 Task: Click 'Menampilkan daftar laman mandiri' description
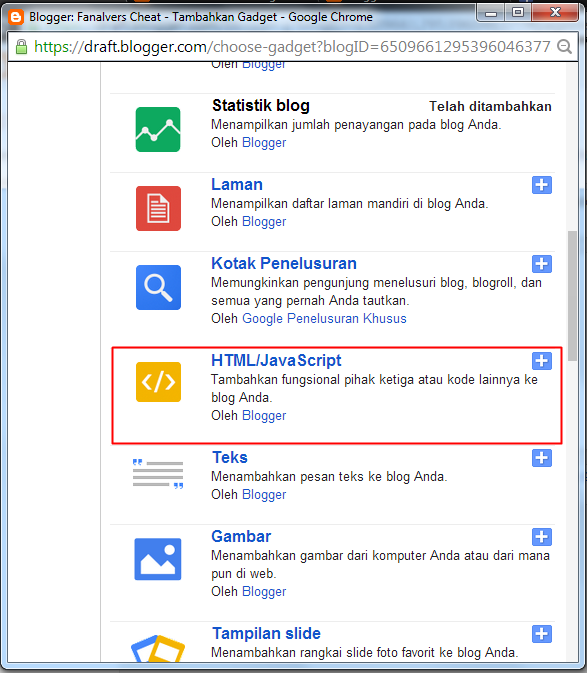(350, 203)
